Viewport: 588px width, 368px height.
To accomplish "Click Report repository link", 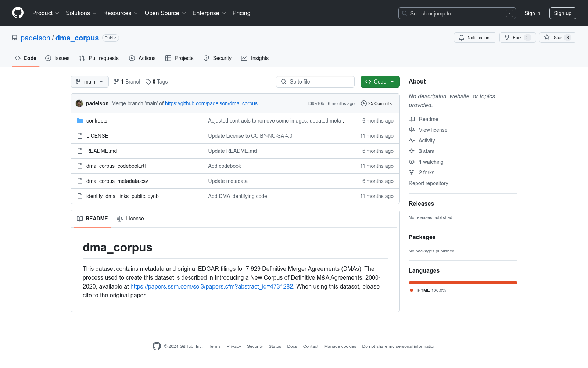I will (x=428, y=183).
